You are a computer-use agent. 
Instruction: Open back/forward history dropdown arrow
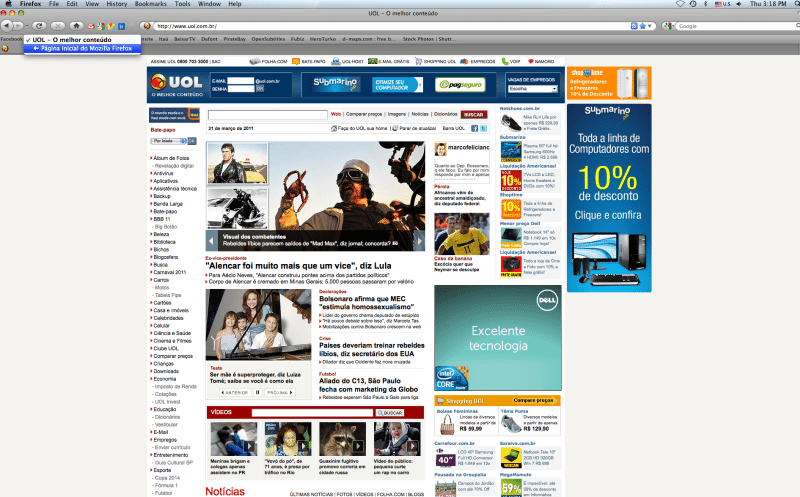tap(27, 26)
